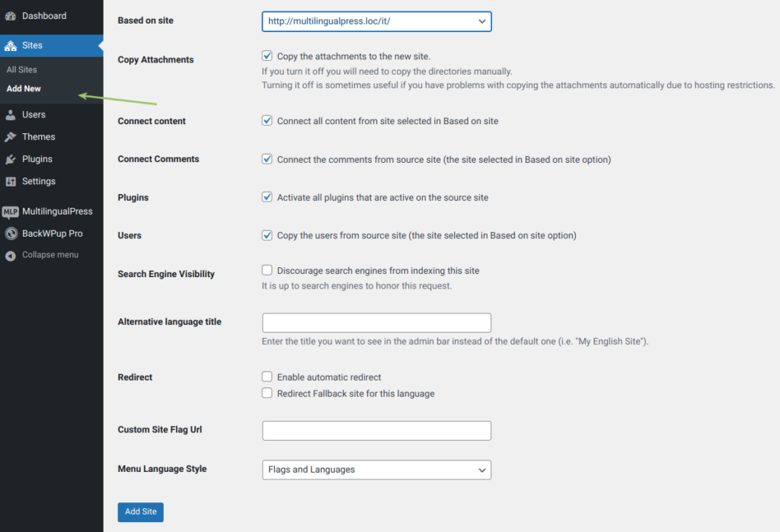Check Enable automatic redirect

tap(267, 376)
